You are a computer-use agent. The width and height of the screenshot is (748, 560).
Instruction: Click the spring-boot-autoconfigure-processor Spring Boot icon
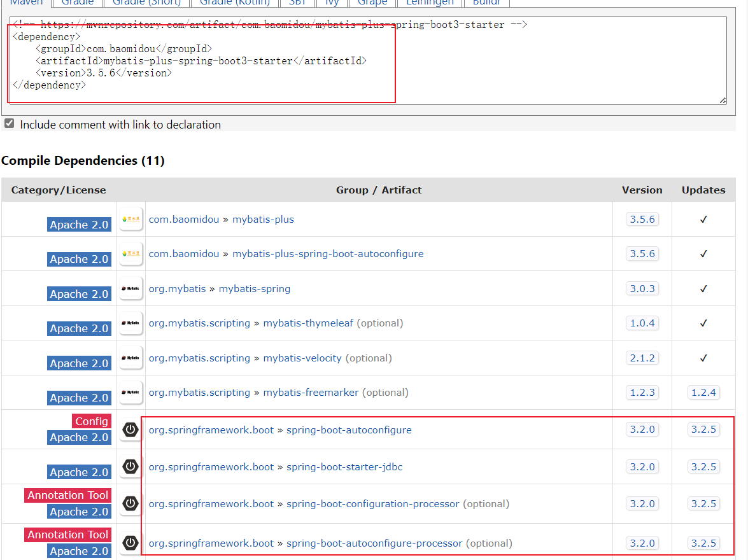(131, 543)
